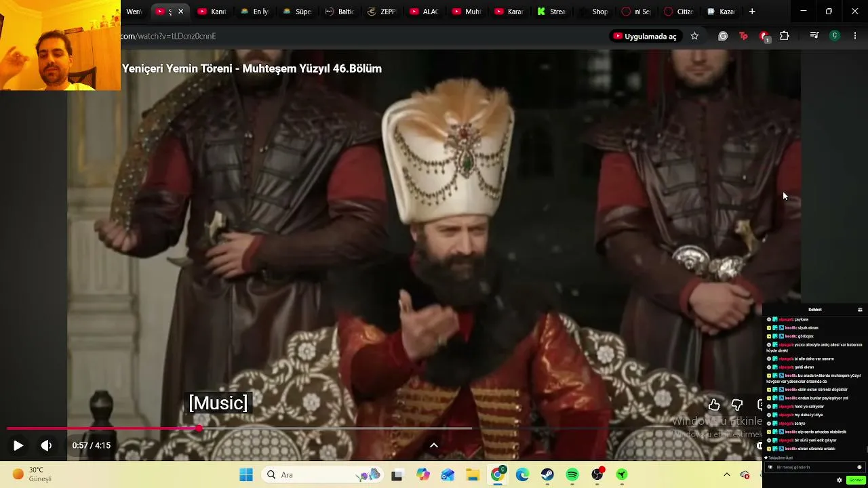Switch to the 'Süpe' tab
Image resolution: width=868 pixels, height=488 pixels.
coord(297,12)
